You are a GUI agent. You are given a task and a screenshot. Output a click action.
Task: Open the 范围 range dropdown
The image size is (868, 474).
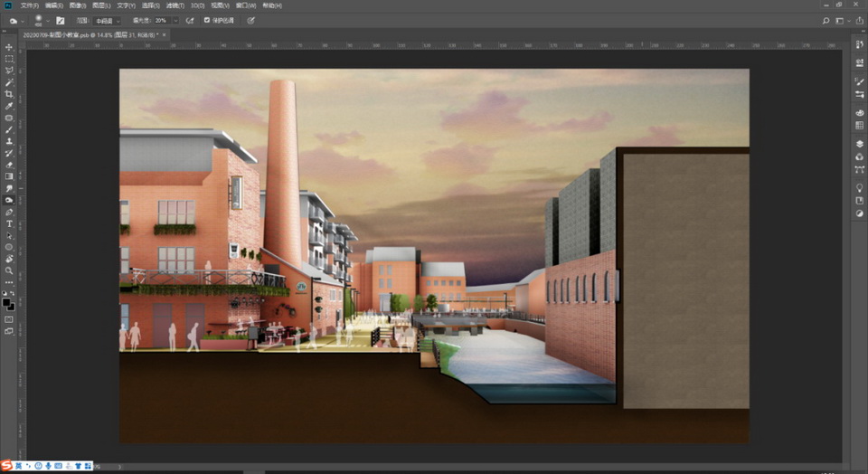tap(107, 19)
